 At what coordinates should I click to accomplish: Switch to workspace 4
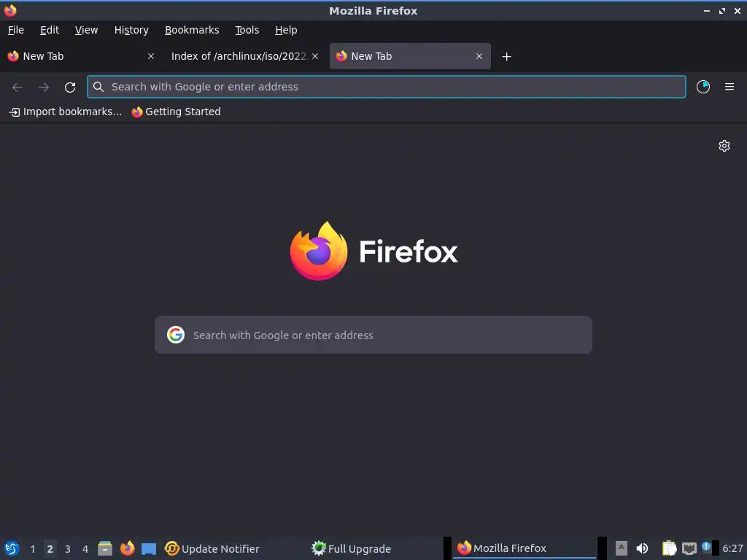coord(85,548)
